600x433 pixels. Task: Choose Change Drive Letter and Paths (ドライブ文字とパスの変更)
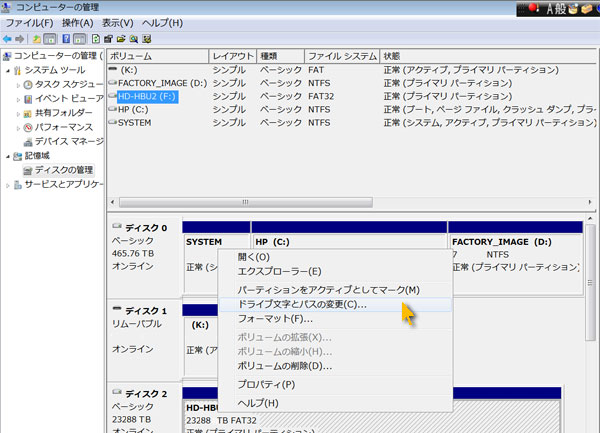[x=302, y=304]
